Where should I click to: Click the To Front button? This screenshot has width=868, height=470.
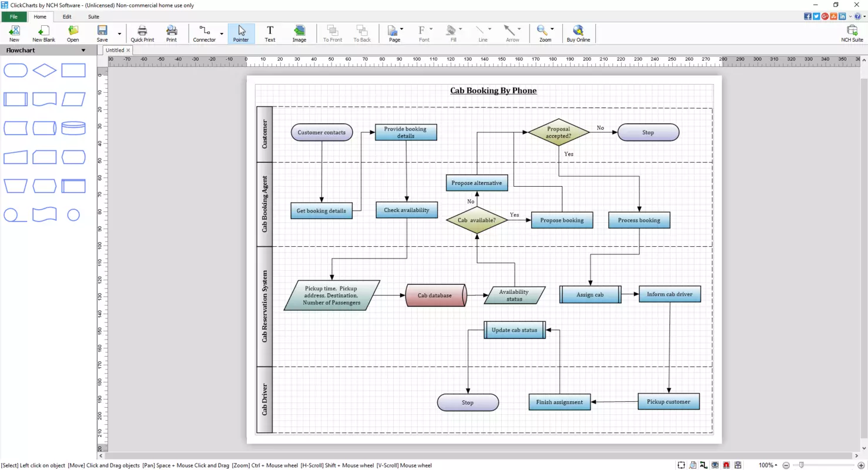[x=333, y=33]
